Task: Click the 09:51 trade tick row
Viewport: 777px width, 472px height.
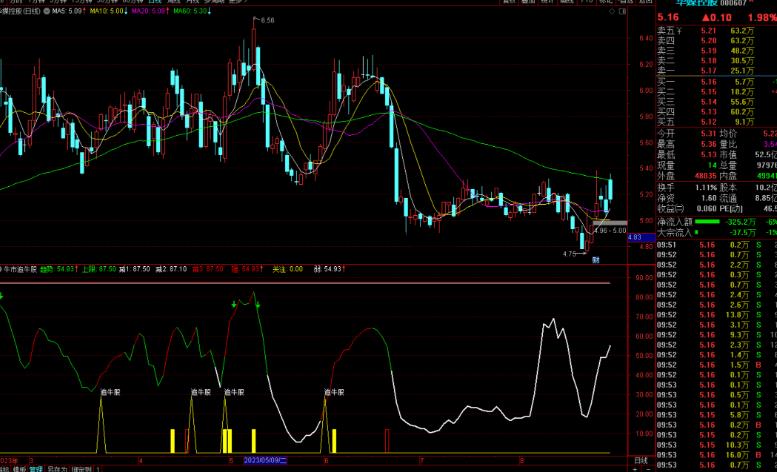Action: (x=717, y=245)
